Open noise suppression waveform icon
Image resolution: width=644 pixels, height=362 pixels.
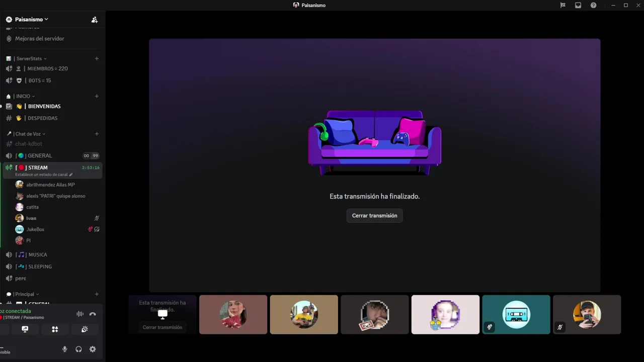pyautogui.click(x=80, y=314)
